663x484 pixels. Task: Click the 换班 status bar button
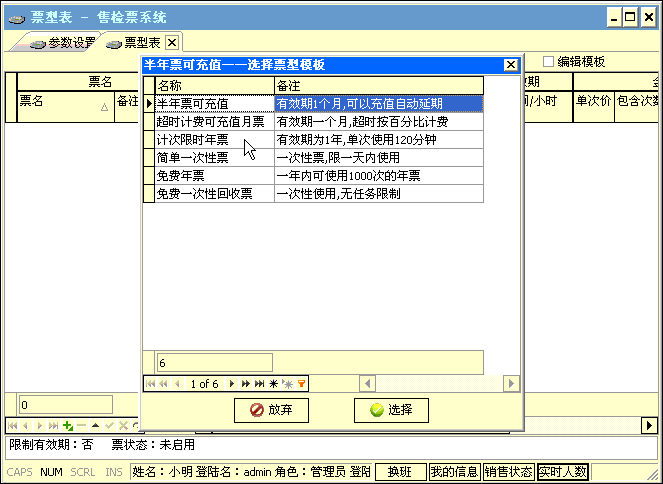pyautogui.click(x=400, y=472)
